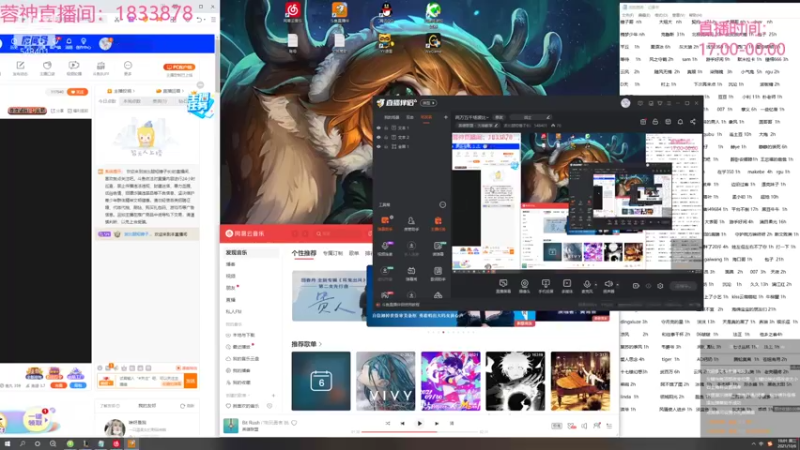Open the piano concert playlist thumbnail
The height and width of the screenshot is (450, 800).
coord(580,381)
